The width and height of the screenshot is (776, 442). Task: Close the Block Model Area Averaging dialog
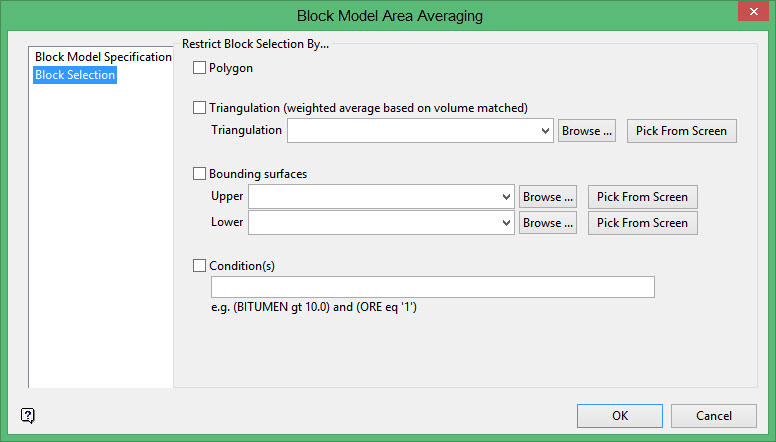pyautogui.click(x=750, y=13)
